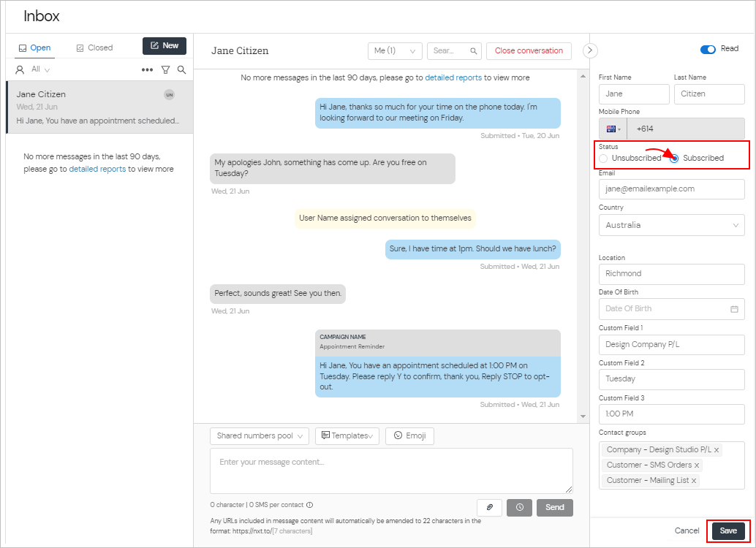Select the Jane Citizen conversation row
The height and width of the screenshot is (548, 756).
click(100, 107)
